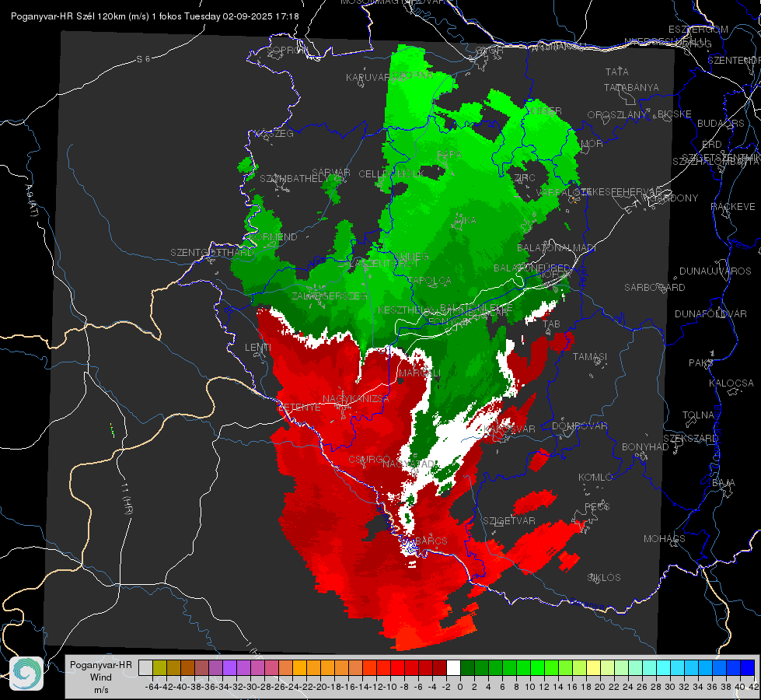The height and width of the screenshot is (700, 761).
Task: Click the BALATONFURED city label
Action: (532, 268)
